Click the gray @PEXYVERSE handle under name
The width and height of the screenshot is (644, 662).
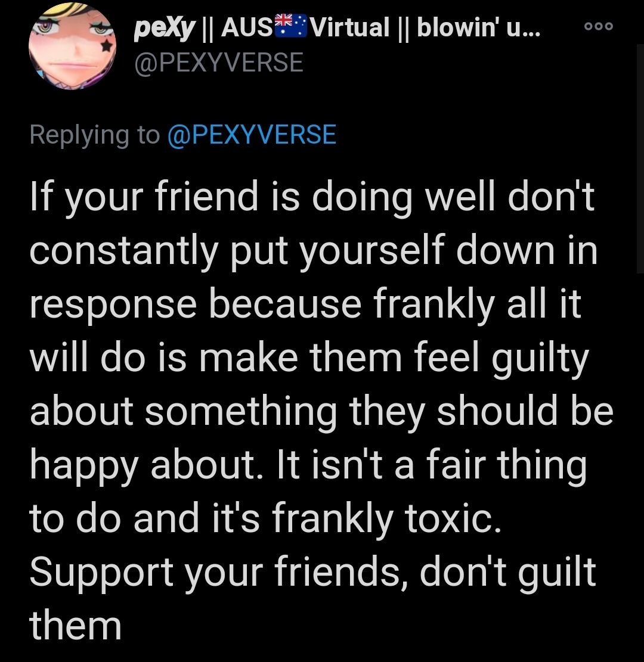219,63
